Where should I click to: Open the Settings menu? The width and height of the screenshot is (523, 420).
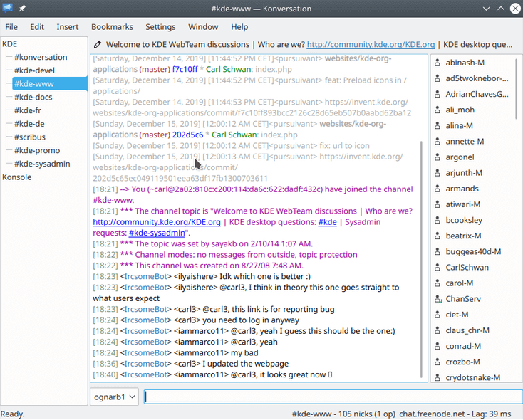pyautogui.click(x=160, y=27)
